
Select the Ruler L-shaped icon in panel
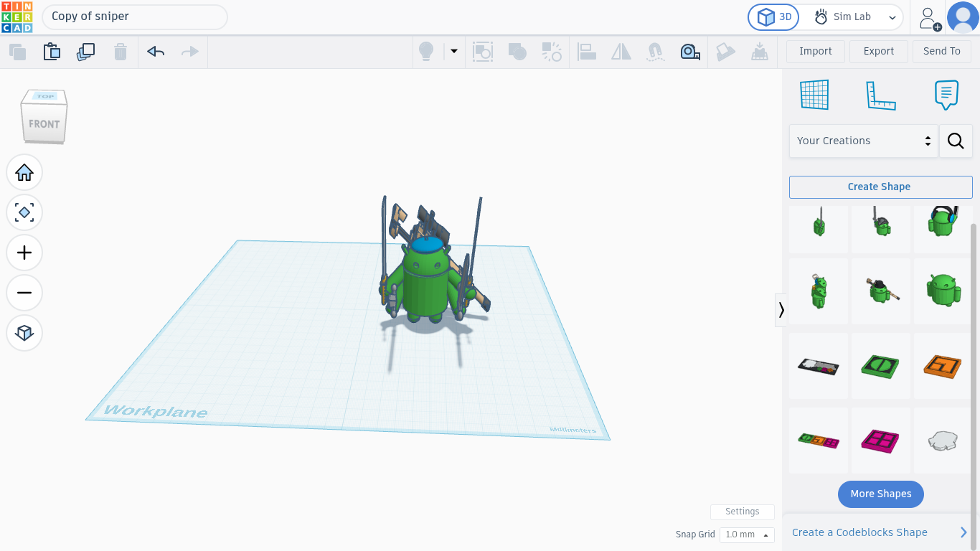[x=881, y=95]
